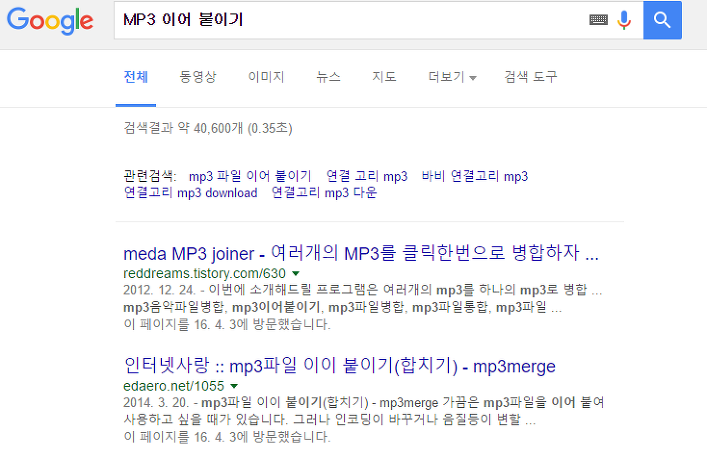The width and height of the screenshot is (707, 458).
Task: Click related search mp3 파일 이어 붙이기
Action: pyautogui.click(x=250, y=176)
